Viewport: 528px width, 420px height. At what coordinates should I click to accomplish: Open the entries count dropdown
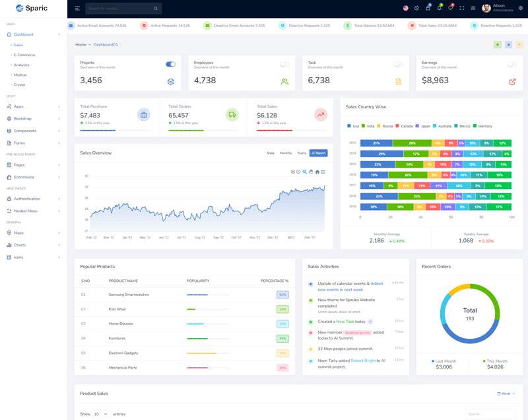101,414
